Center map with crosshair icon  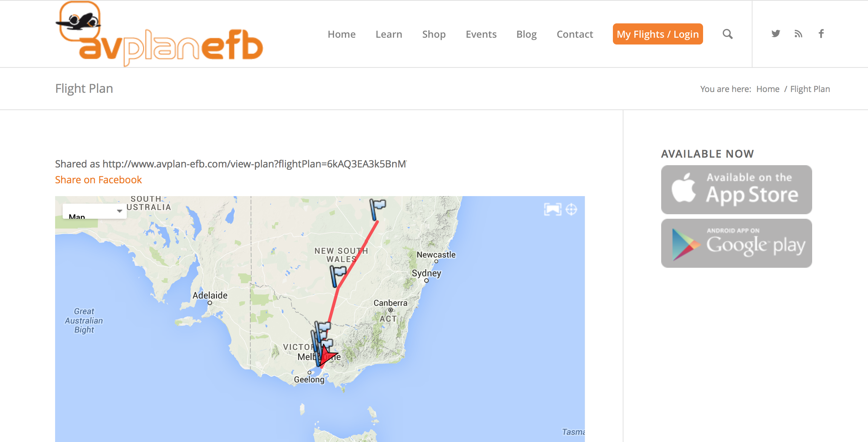pos(571,209)
